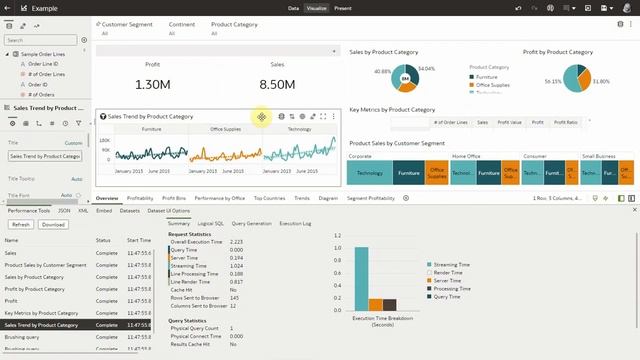Select the Key Metrics by Product Category row
640x360 pixels.
pyautogui.click(x=77, y=313)
